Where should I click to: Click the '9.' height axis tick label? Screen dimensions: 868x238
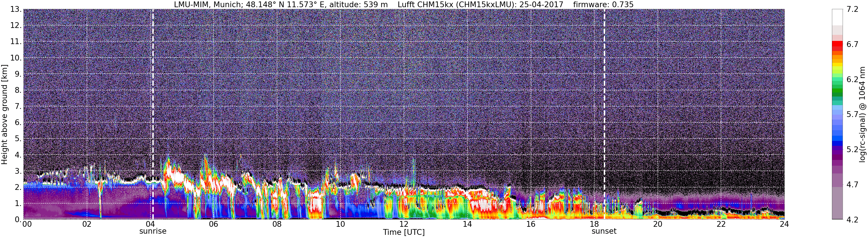(x=18, y=74)
